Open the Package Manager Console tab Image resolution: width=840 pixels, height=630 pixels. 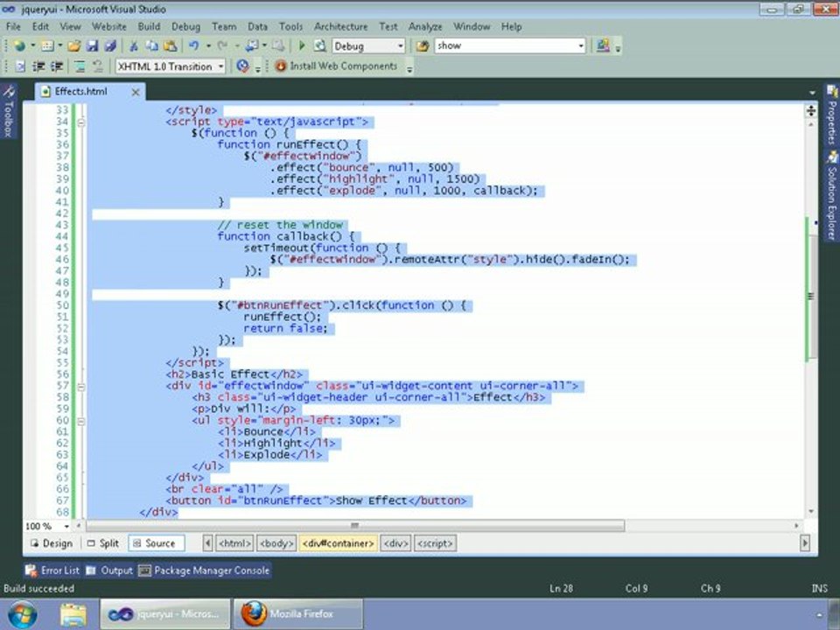point(204,570)
